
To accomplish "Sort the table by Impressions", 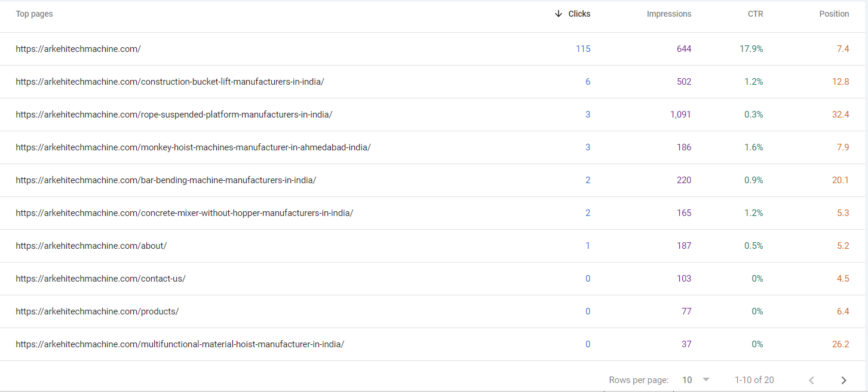I will click(669, 13).
